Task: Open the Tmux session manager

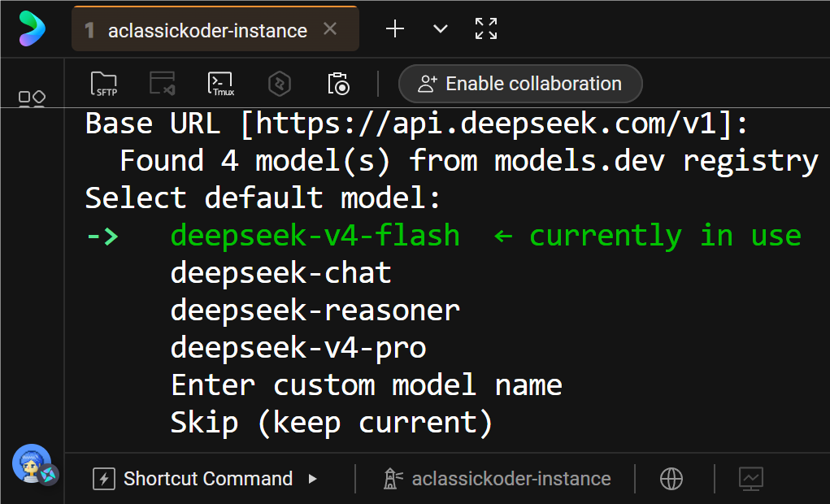Action: tap(221, 84)
